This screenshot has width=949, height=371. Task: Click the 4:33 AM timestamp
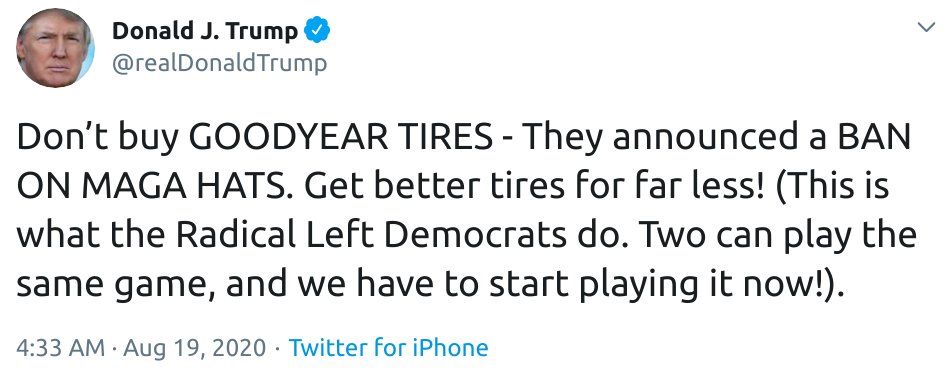[61, 348]
